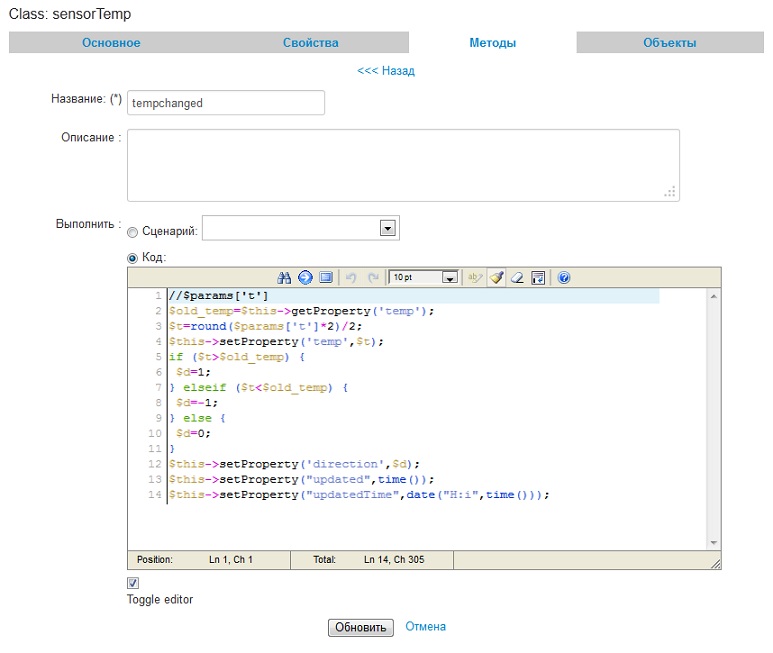Uncheck the Toggle editor checkbox
773x653 pixels.
[133, 583]
